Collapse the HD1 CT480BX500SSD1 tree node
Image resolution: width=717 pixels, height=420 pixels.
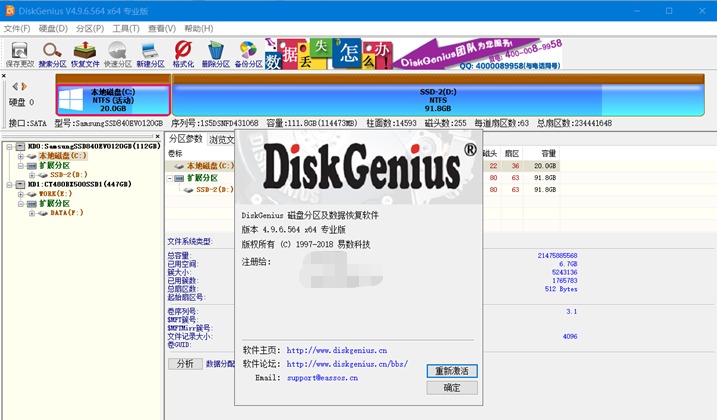(9, 185)
